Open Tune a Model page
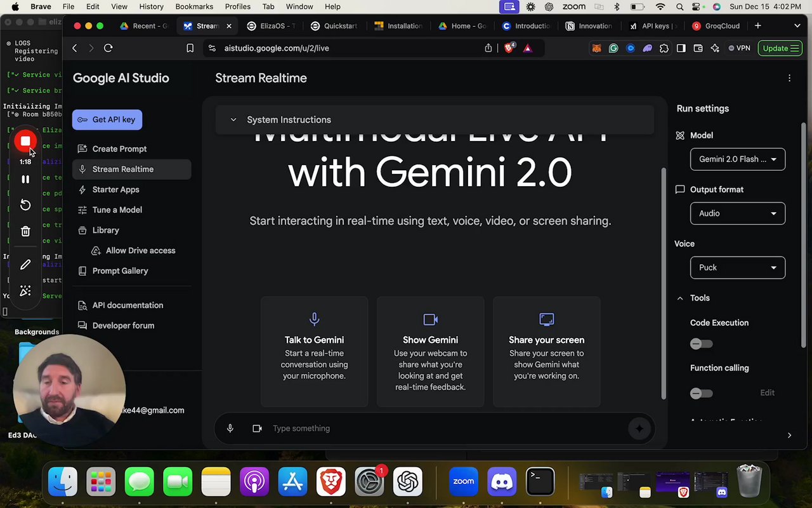The image size is (812, 508). pyautogui.click(x=117, y=210)
